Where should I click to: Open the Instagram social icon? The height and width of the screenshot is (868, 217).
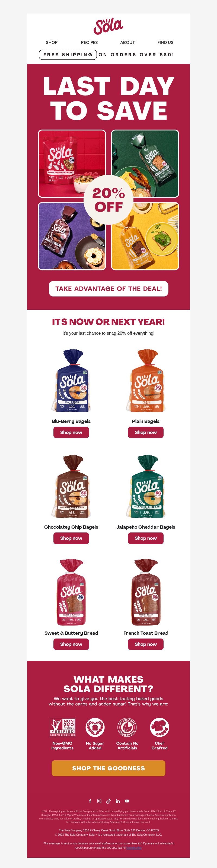pos(99,801)
